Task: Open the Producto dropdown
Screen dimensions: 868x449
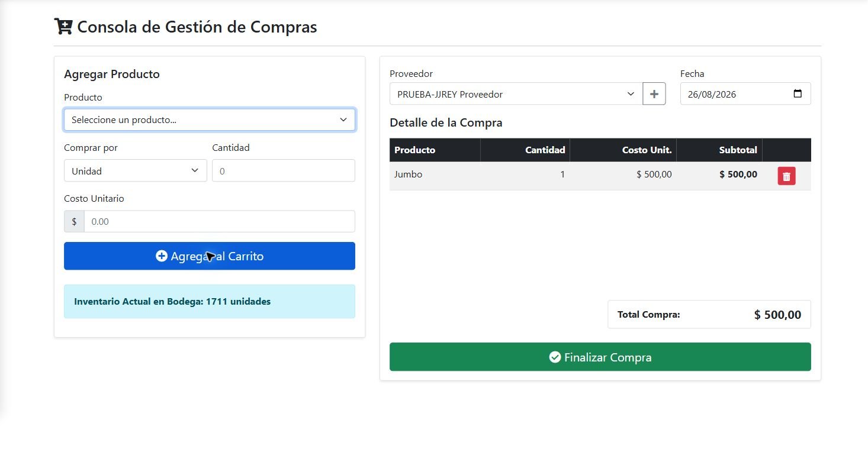Action: point(210,119)
